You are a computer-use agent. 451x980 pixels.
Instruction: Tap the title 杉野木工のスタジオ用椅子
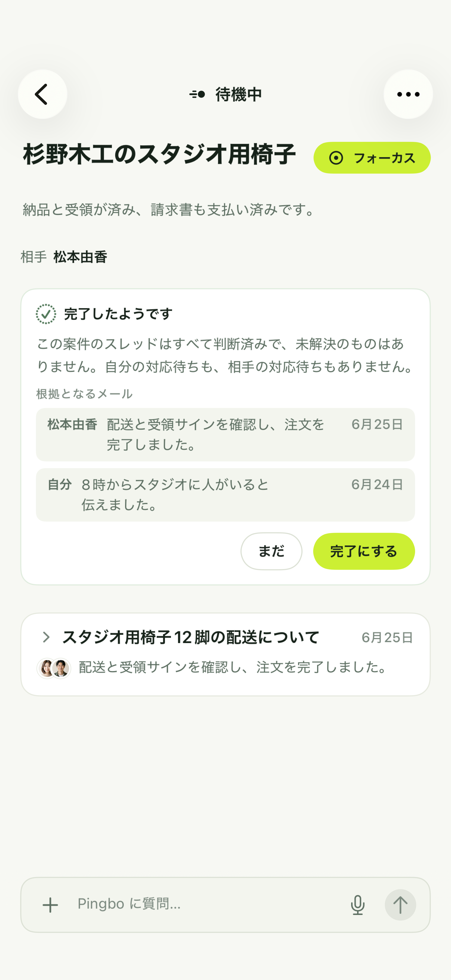[x=159, y=154]
